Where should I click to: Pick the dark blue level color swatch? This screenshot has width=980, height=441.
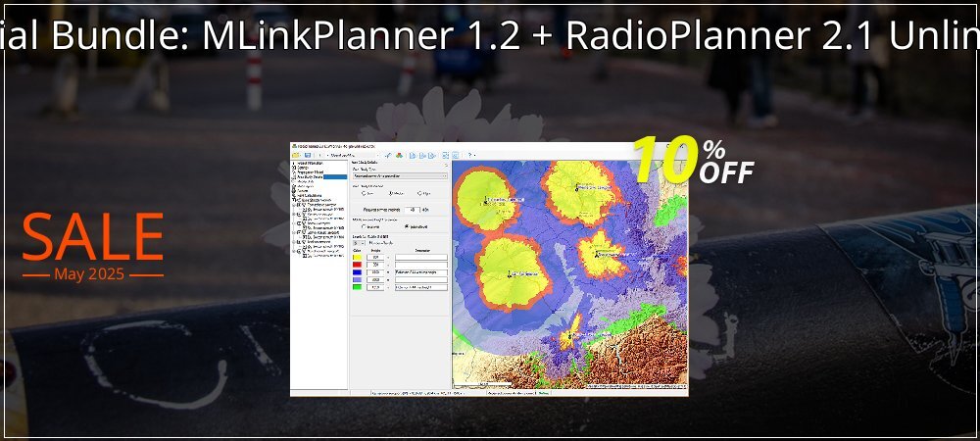point(357,272)
